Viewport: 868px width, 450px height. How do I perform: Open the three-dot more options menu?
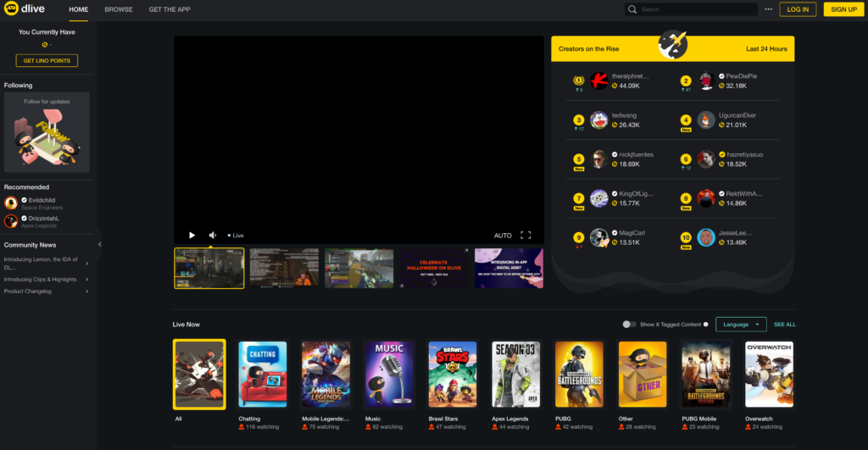[768, 9]
